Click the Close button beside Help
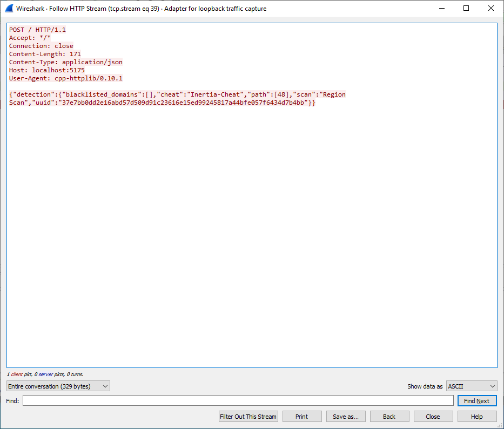Viewport: 504px width, 429px height. (433, 417)
